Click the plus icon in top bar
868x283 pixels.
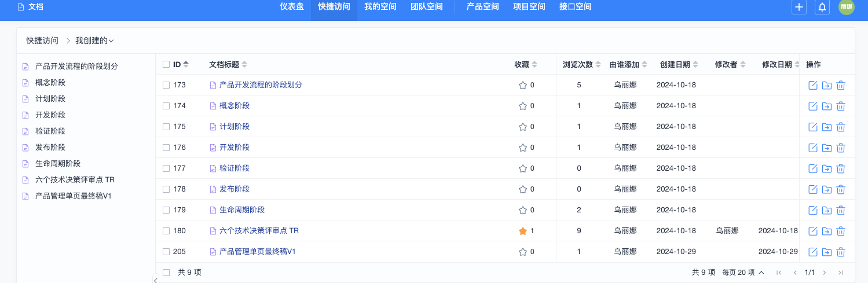pyautogui.click(x=799, y=7)
